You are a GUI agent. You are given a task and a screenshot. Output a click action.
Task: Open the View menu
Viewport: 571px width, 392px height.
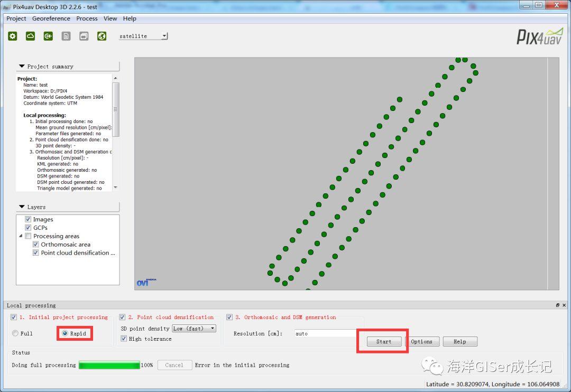[110, 18]
